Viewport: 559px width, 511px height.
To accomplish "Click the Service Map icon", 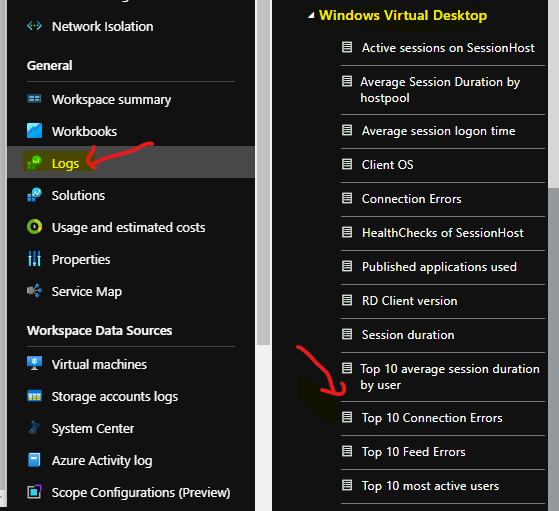I will coord(34,291).
